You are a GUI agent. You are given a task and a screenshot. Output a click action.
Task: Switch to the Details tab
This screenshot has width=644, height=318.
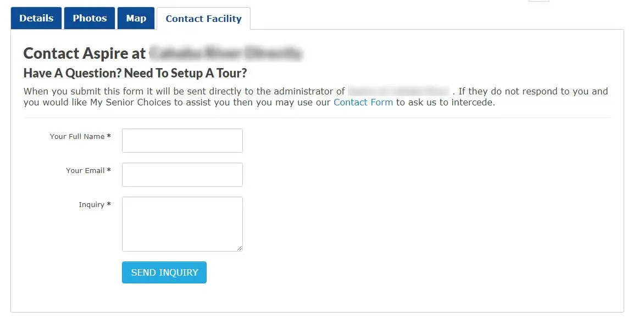coord(36,18)
